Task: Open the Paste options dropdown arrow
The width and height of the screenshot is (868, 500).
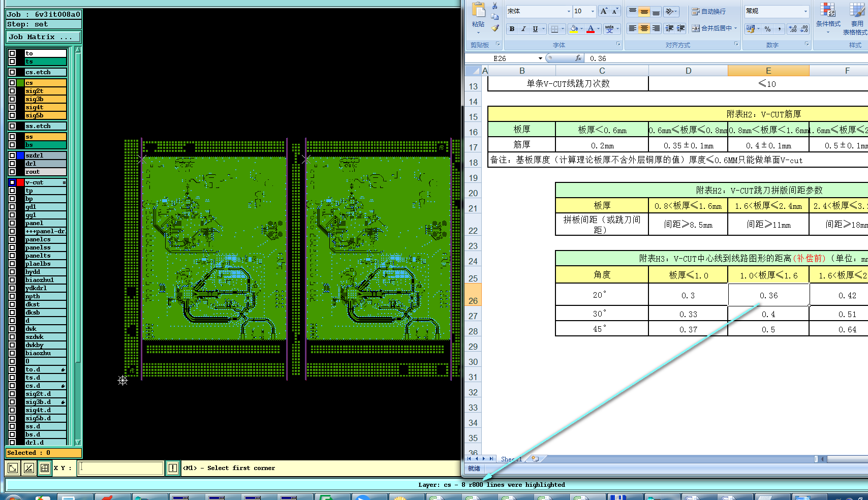Action: coord(478,32)
